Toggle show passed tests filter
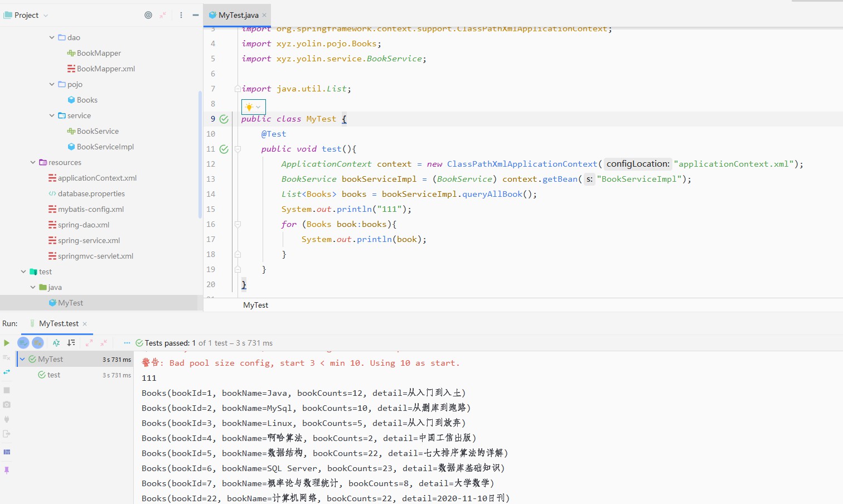The width and height of the screenshot is (843, 504). coord(23,343)
